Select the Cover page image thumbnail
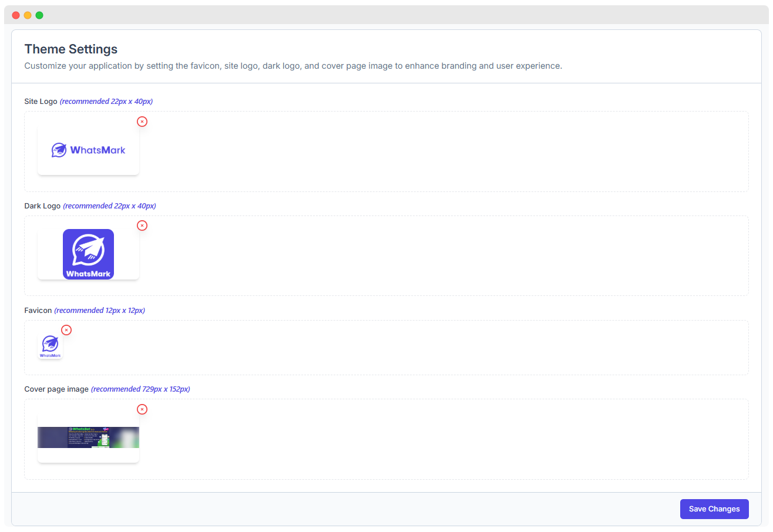 click(x=88, y=437)
